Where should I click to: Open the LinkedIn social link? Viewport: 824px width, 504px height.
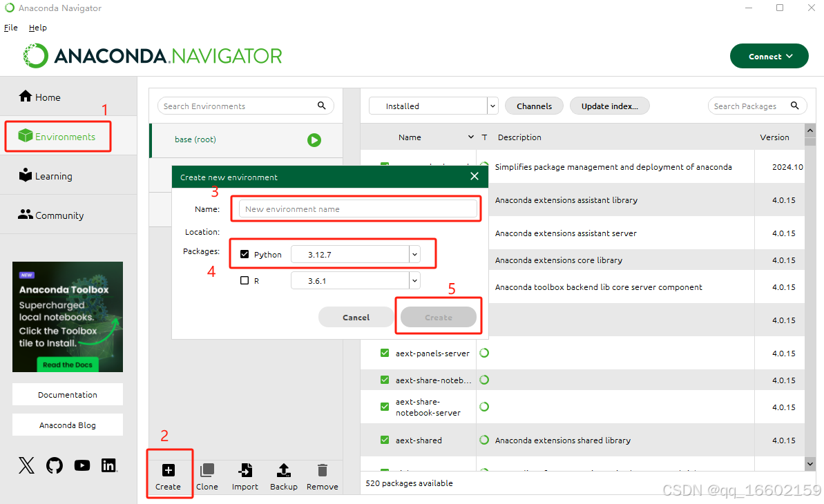click(x=108, y=465)
